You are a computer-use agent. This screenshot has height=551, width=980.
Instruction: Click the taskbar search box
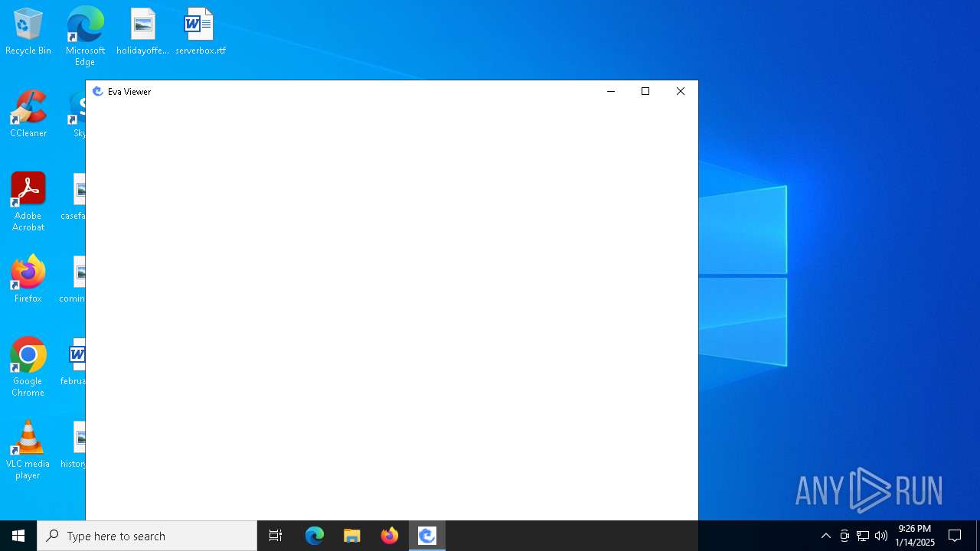147,536
